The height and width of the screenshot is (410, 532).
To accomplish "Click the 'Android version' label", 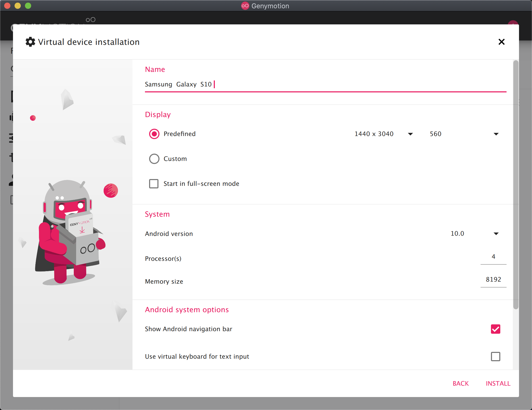I will (x=169, y=234).
